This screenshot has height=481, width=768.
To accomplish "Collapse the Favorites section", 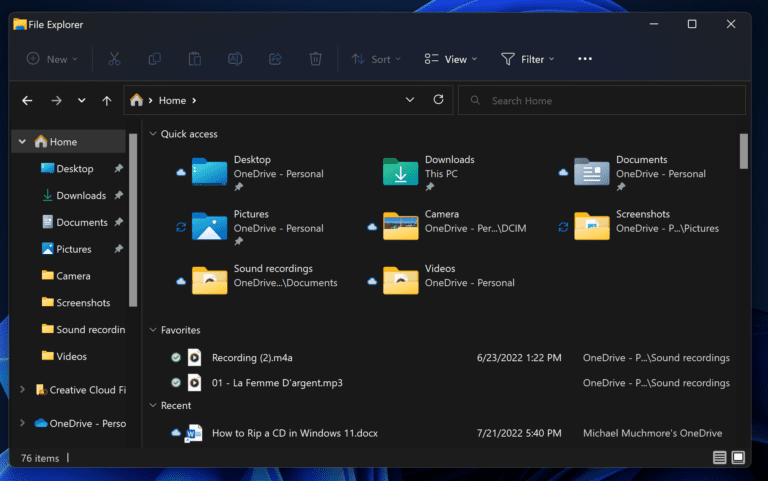I will [x=153, y=330].
